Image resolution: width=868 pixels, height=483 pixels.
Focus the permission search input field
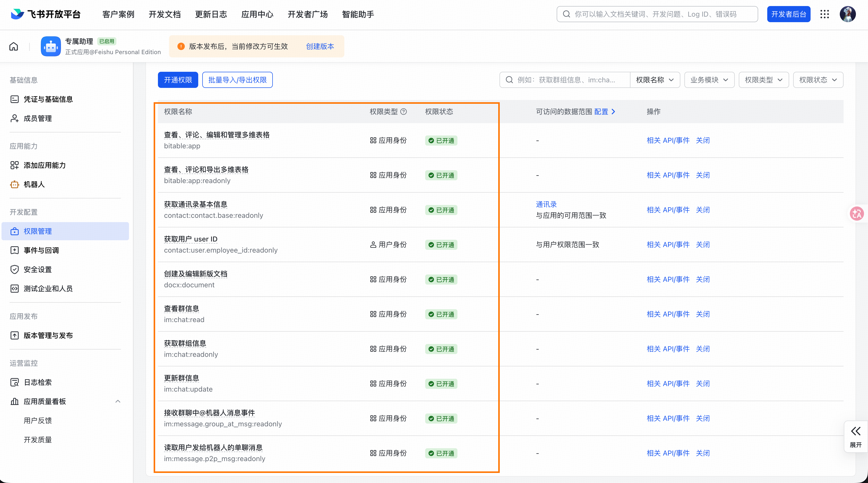click(566, 80)
